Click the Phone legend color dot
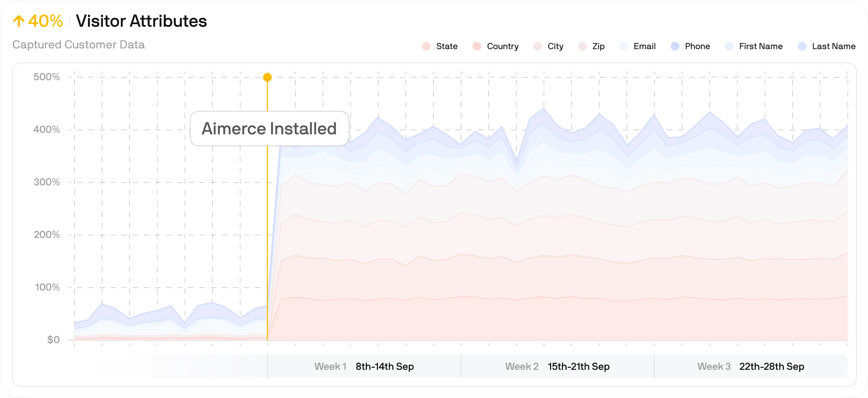 coord(675,46)
